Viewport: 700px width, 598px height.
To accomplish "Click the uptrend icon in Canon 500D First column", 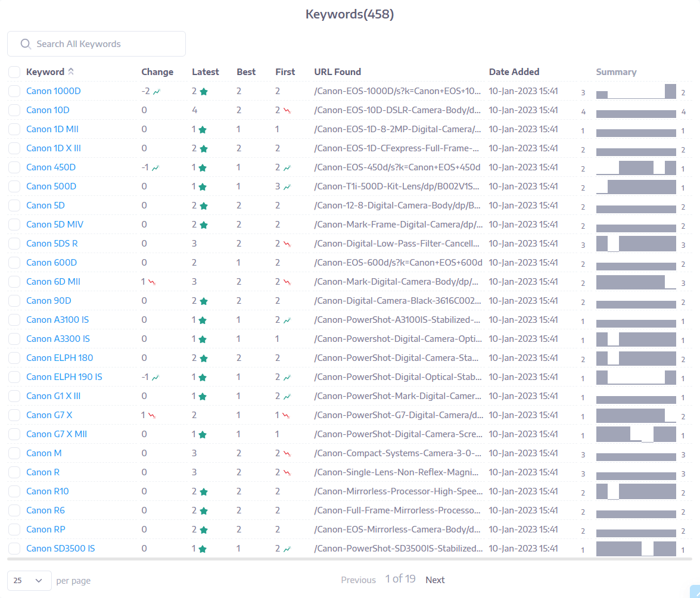I will (x=287, y=187).
